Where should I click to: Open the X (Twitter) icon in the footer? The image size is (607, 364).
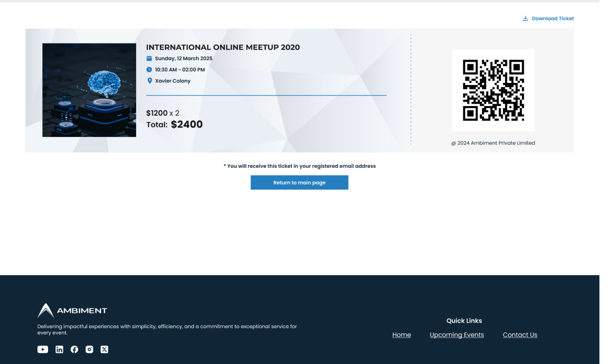(x=104, y=349)
